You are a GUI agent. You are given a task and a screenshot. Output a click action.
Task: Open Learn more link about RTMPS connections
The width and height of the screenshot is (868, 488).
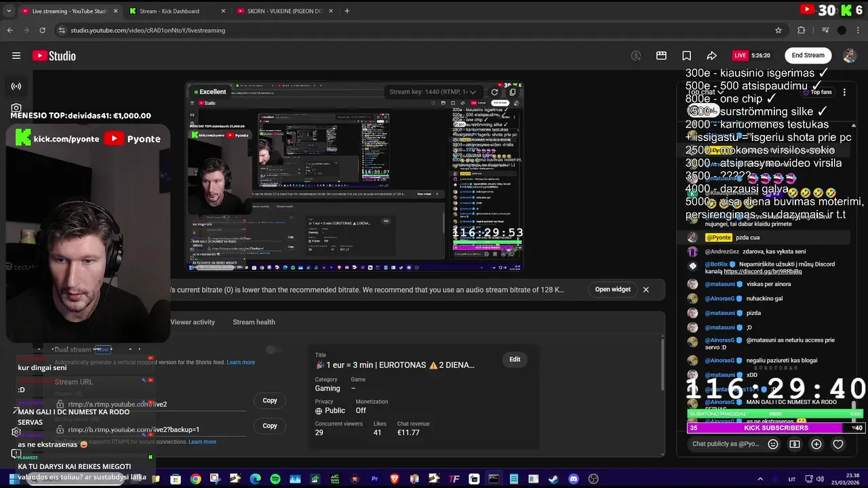click(x=202, y=442)
